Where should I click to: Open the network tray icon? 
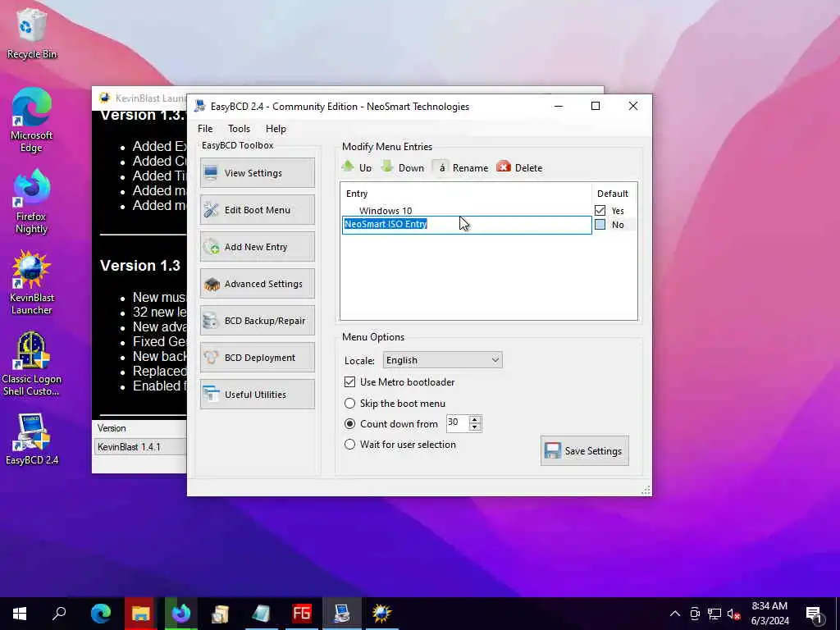714,614
